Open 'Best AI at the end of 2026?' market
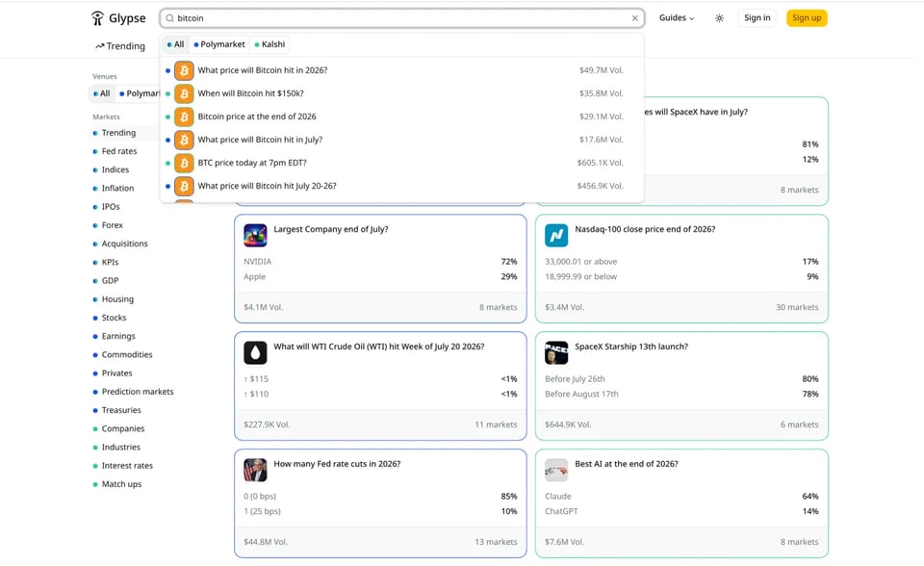The height and width of the screenshot is (566, 924). (x=627, y=464)
